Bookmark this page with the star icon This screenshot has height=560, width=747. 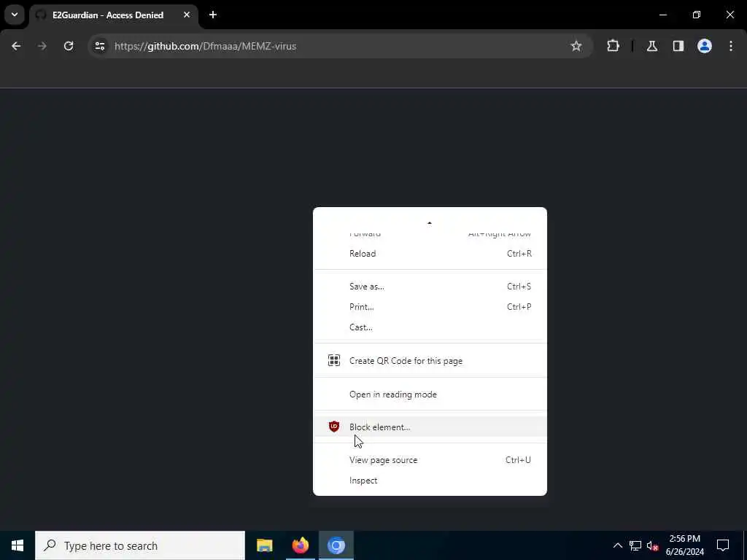pos(576,46)
